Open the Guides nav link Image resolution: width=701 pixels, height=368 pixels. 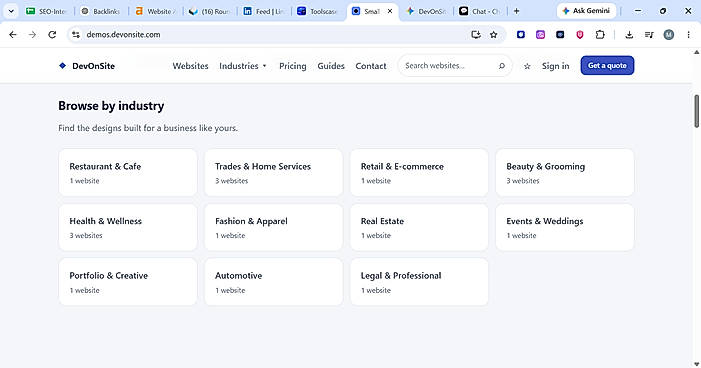pos(331,66)
